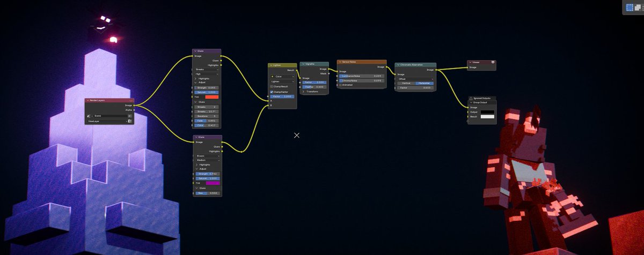Click the Render Layers Image output socket
This screenshot has height=255, width=644.
134,106
